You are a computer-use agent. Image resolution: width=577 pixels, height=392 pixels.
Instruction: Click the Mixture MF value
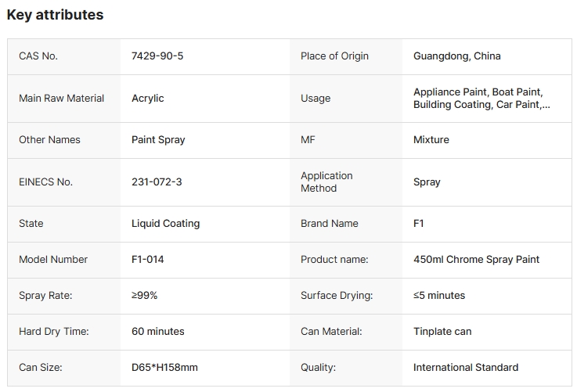tap(431, 140)
